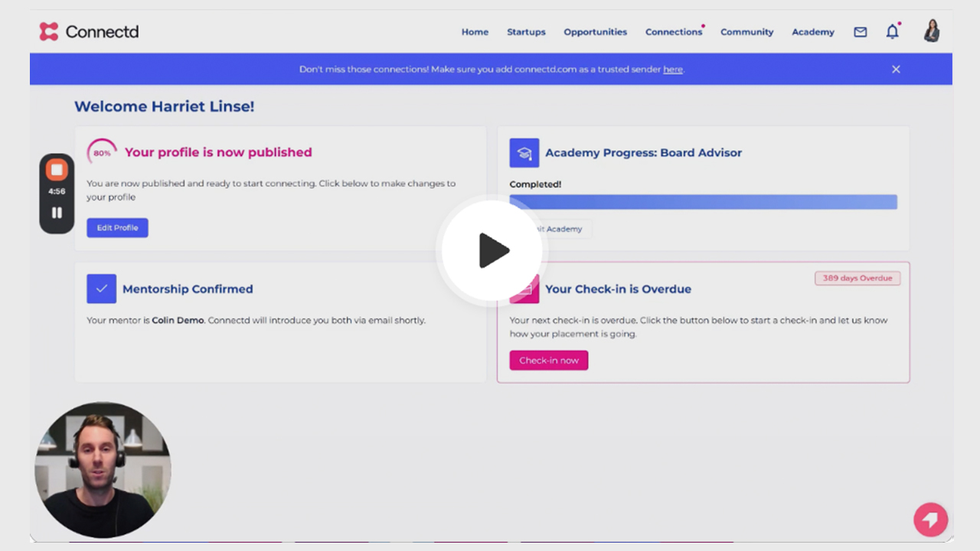This screenshot has height=551, width=980.
Task: Click the 'Your Check-in is Overdue' heading
Action: 618,289
